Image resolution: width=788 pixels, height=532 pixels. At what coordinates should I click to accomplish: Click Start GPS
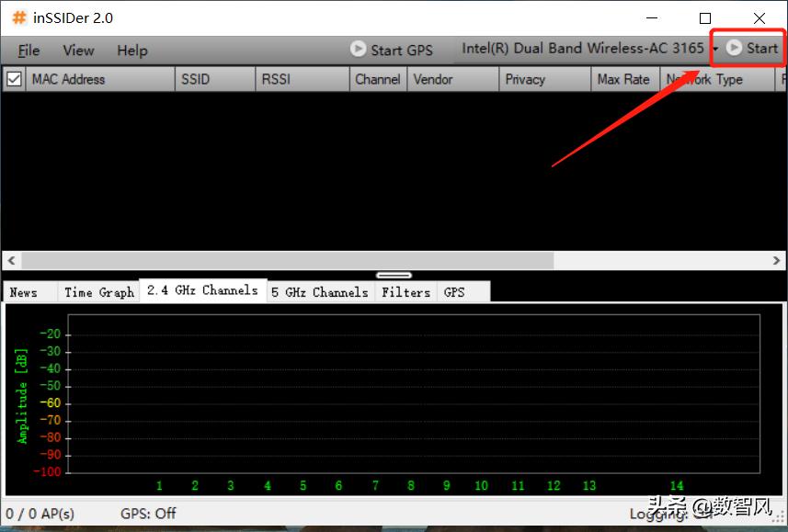pyautogui.click(x=393, y=50)
